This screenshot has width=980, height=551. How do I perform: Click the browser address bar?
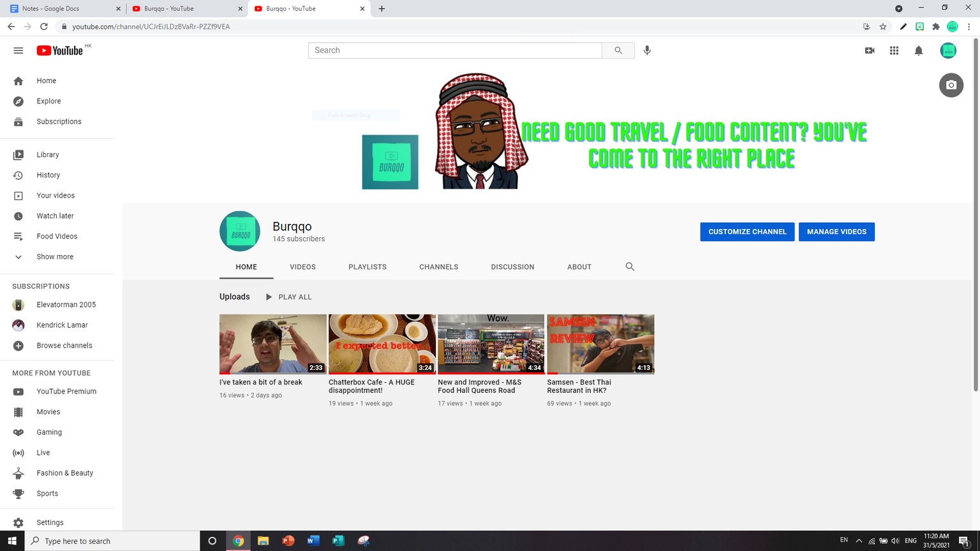pyautogui.click(x=459, y=27)
